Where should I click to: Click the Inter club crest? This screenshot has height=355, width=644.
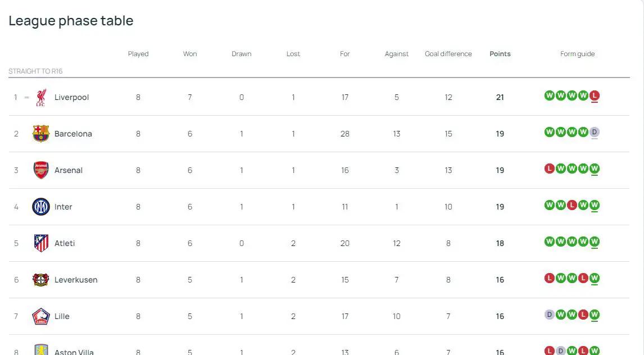click(x=40, y=207)
